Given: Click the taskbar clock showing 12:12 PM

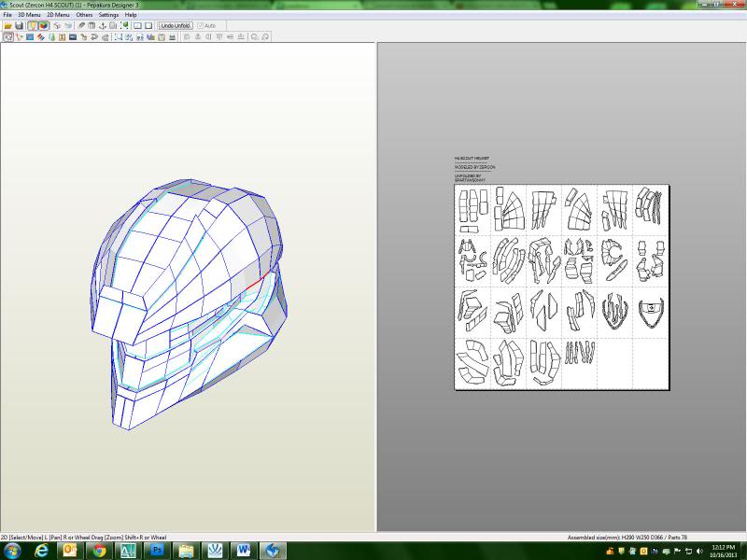Looking at the screenshot, I should tap(723, 551).
